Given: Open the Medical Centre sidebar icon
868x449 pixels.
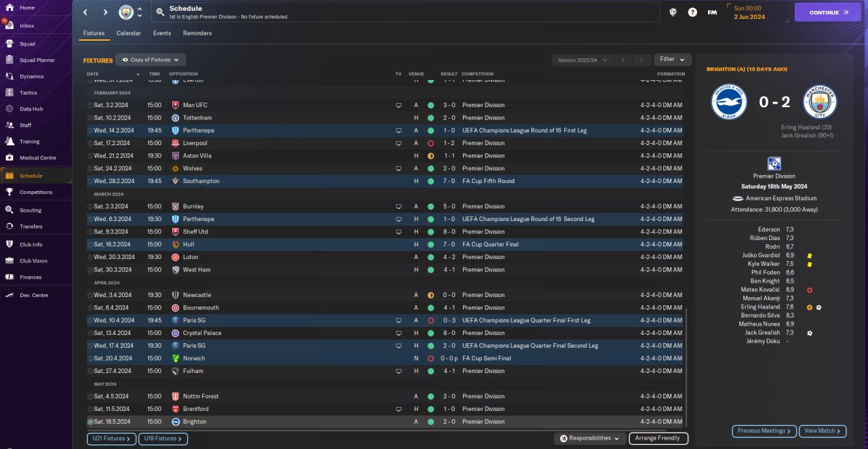Looking at the screenshot, I should 9,157.
